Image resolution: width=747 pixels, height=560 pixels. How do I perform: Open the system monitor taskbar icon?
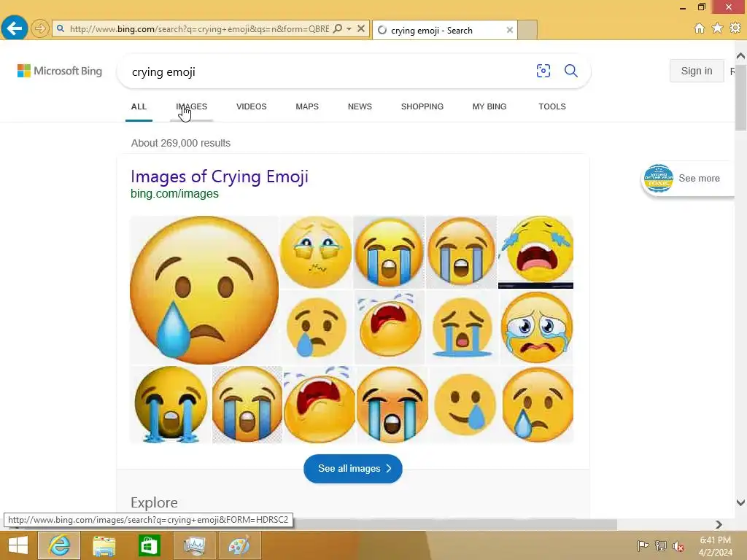point(194,545)
